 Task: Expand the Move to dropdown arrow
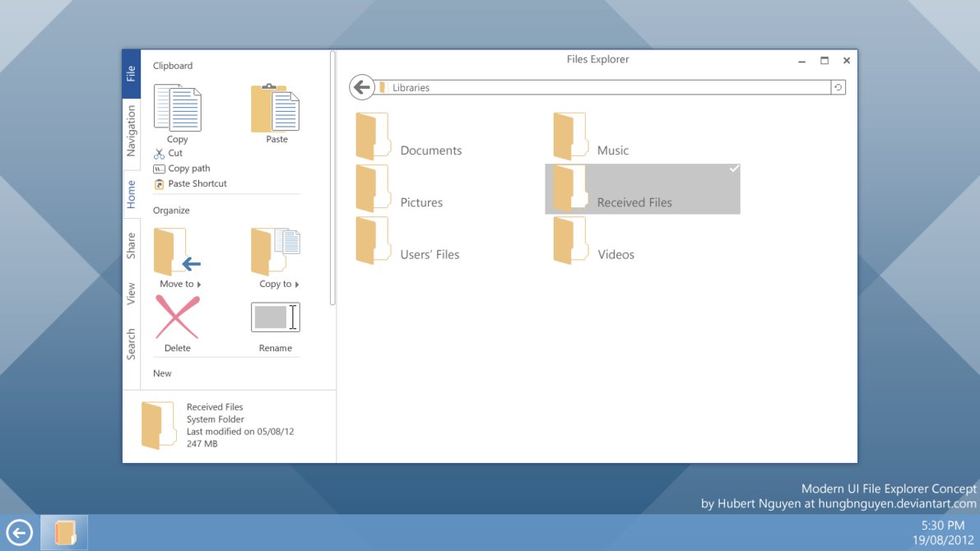pos(199,285)
